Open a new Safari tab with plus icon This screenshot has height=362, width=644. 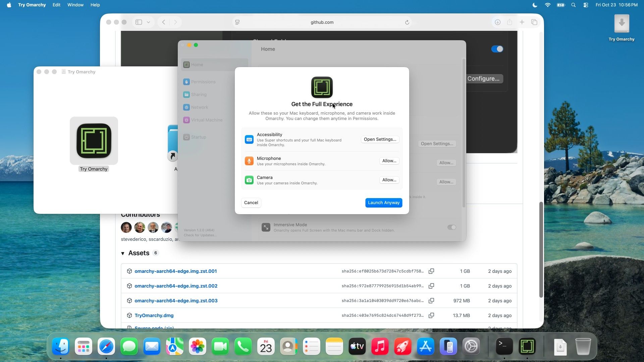point(522,22)
